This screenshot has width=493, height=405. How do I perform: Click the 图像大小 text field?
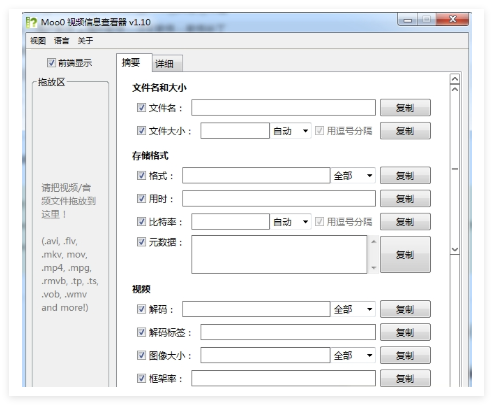tap(265, 355)
